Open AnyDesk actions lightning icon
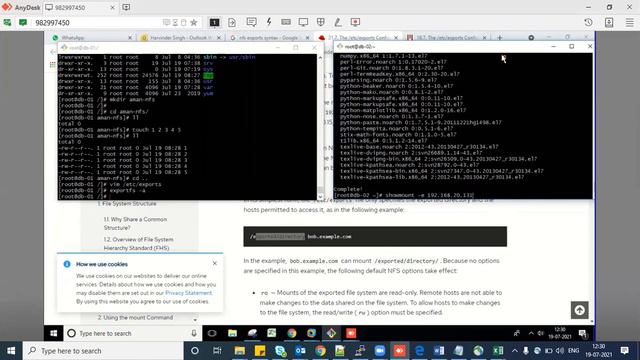Screen dimensions: 640x360 [269, 22]
